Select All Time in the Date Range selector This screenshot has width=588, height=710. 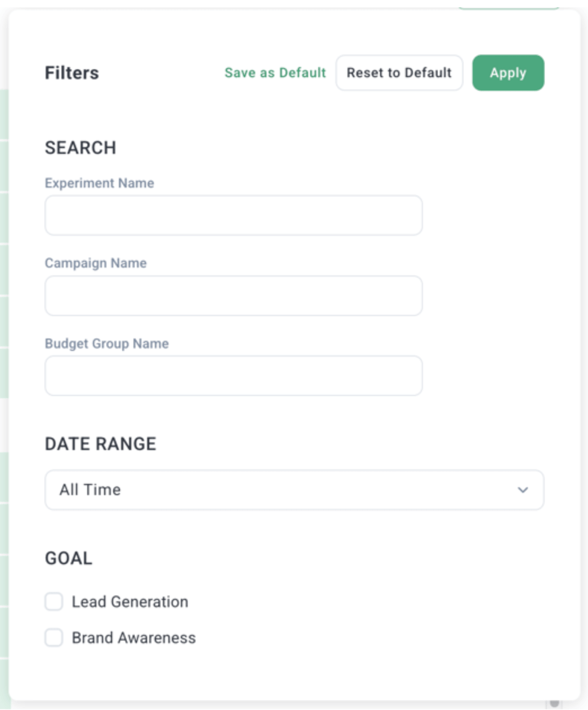(293, 491)
